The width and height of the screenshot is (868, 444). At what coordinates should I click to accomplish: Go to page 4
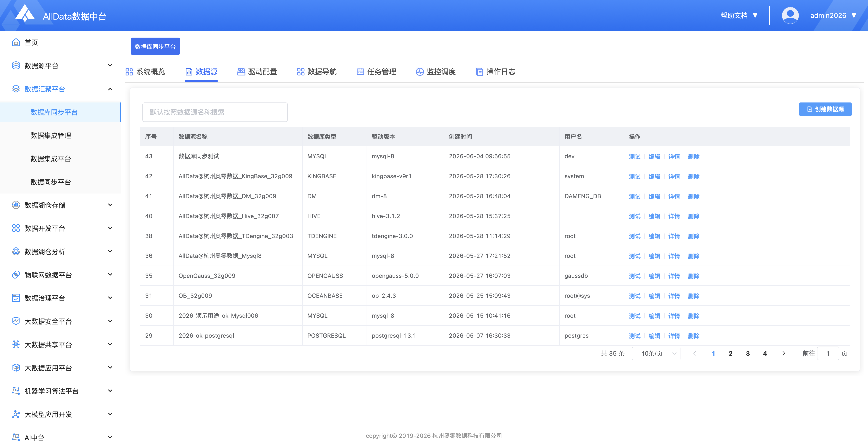coord(765,353)
